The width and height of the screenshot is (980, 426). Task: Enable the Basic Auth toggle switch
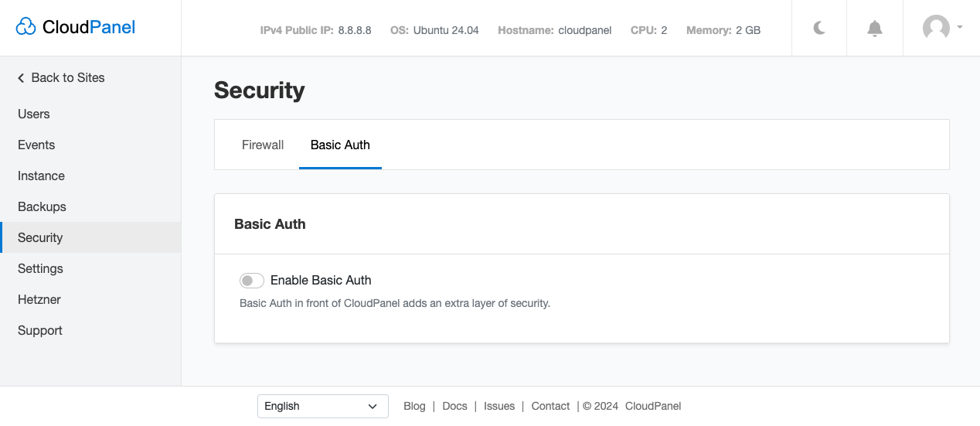click(x=252, y=281)
